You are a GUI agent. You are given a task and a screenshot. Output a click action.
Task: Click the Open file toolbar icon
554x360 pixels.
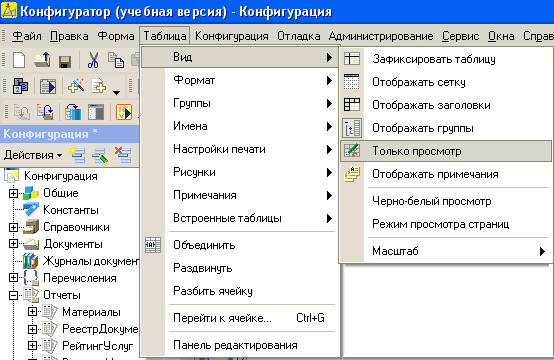[42, 59]
